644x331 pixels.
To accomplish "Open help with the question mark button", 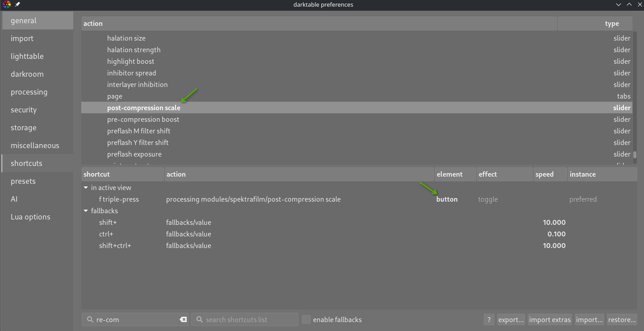I will (489, 319).
